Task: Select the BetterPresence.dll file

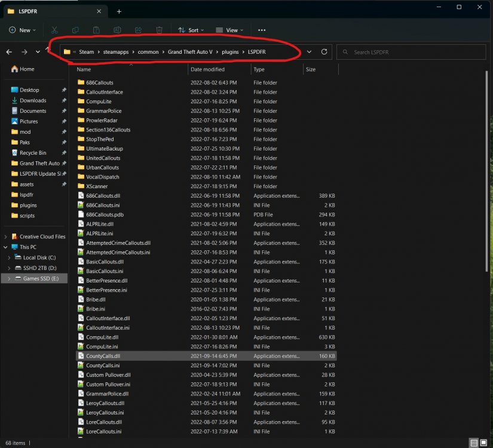Action: click(x=206, y=280)
